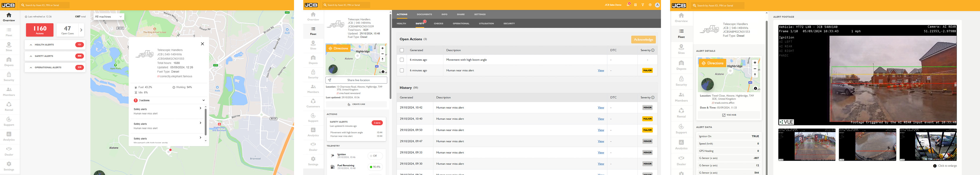Enlarge the first alert footage thumbnail

click(x=807, y=145)
